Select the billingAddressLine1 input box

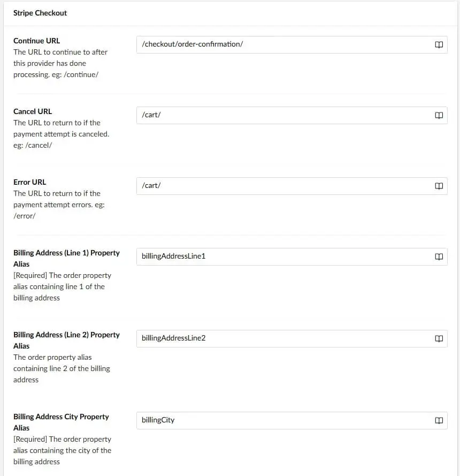[x=283, y=256]
